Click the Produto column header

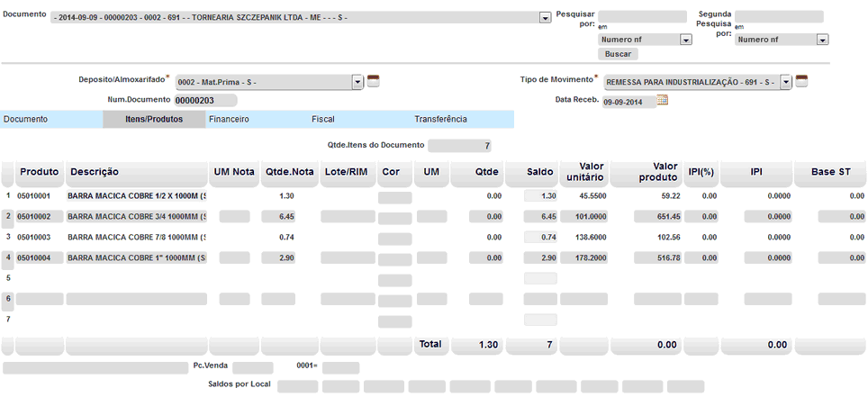click(x=40, y=172)
